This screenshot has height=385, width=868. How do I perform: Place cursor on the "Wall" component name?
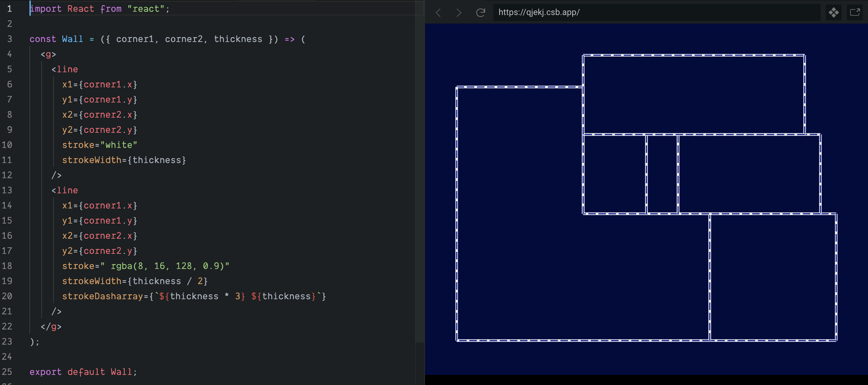point(72,39)
